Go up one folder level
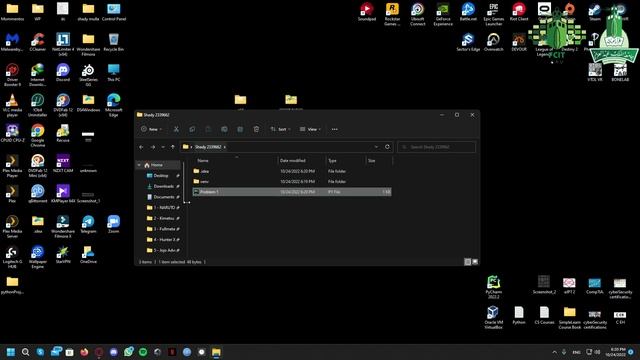 [x=173, y=147]
